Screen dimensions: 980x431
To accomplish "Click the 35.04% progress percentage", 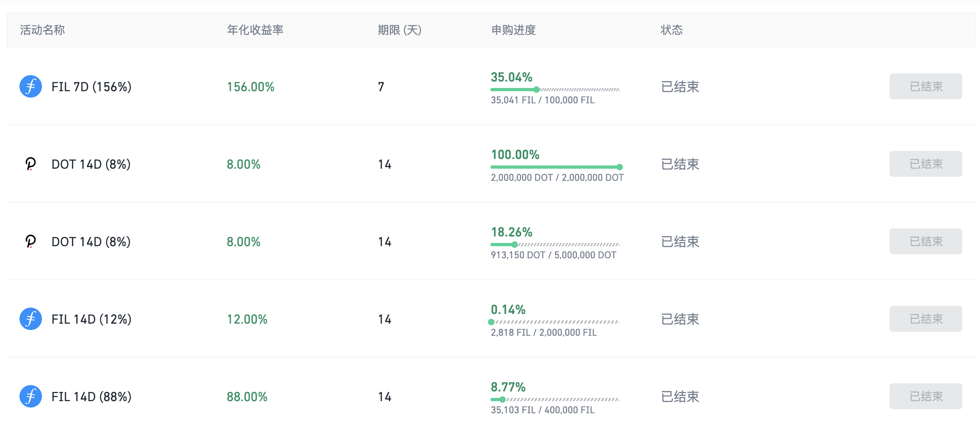I will click(511, 77).
